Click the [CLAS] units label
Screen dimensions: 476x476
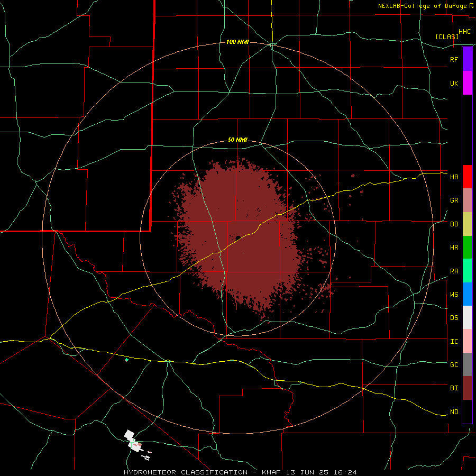tap(447, 36)
